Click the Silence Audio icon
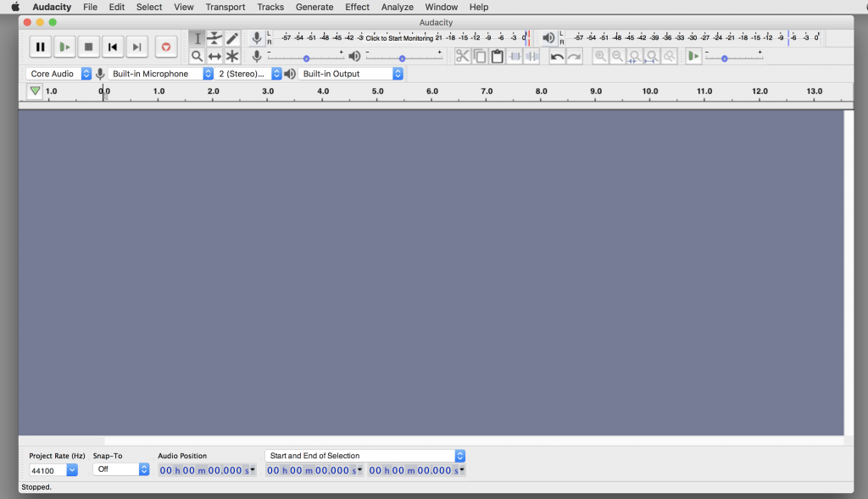The image size is (868, 499). pos(532,56)
